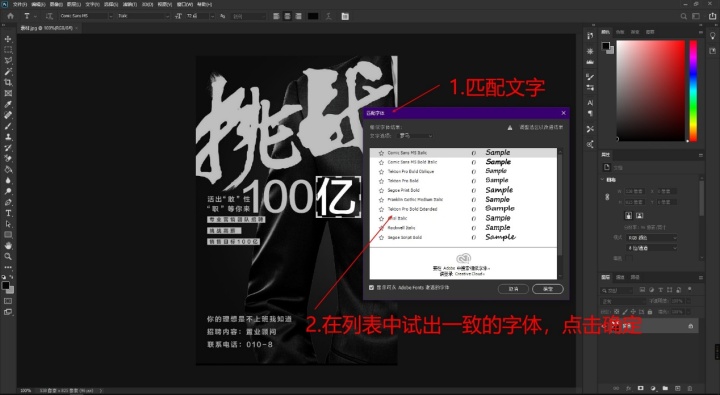The width and height of the screenshot is (720, 395).
Task: Switch to the 色板 tab in Color panel
Action: pyautogui.click(x=620, y=32)
